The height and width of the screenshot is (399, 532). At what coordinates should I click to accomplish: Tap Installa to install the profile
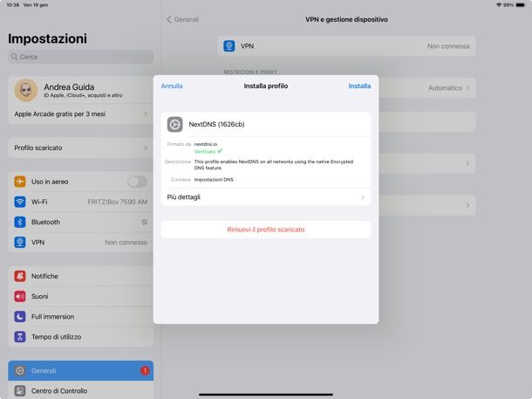[x=359, y=86]
